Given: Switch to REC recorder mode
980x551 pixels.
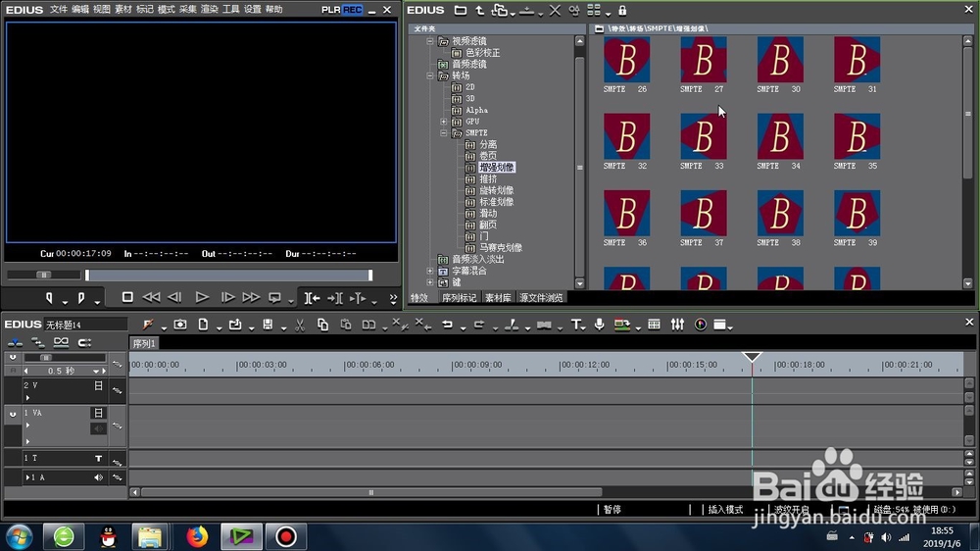Looking at the screenshot, I should pyautogui.click(x=352, y=10).
